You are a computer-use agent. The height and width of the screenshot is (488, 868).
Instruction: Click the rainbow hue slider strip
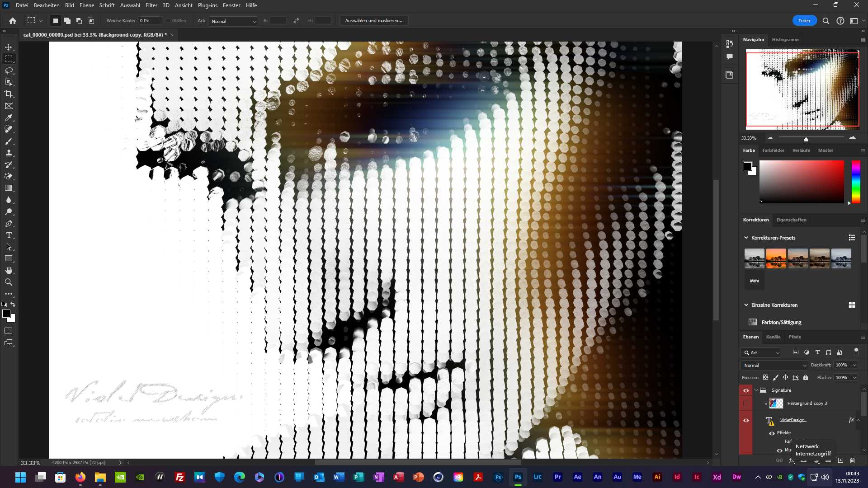pyautogui.click(x=856, y=182)
